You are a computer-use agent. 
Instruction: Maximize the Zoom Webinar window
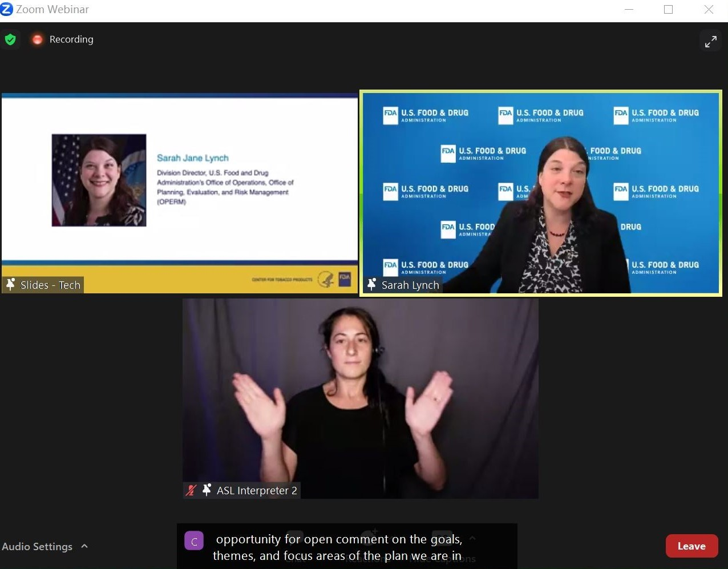668,9
